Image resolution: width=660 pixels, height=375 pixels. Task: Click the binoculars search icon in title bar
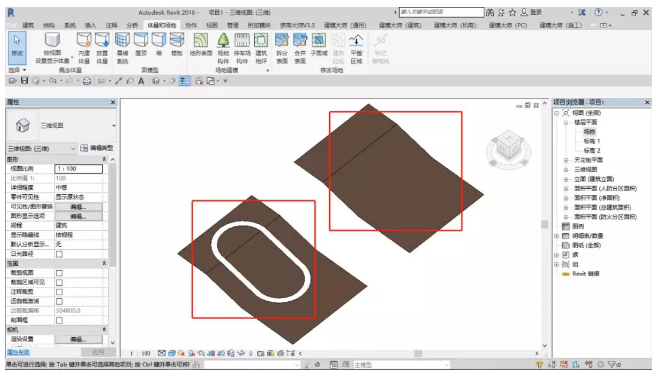pos(490,13)
